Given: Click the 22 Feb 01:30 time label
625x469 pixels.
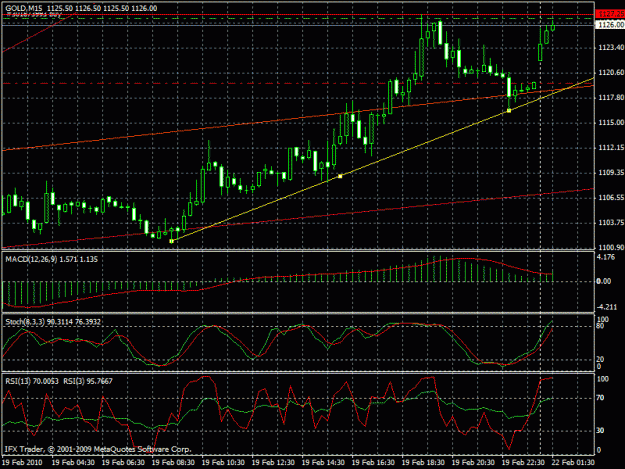Looking at the screenshot, I should click(573, 462).
